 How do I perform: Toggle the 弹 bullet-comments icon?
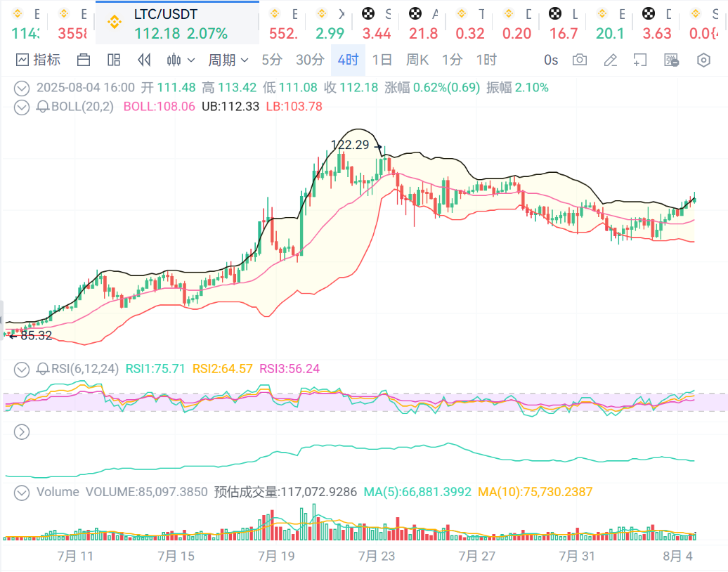click(x=671, y=60)
